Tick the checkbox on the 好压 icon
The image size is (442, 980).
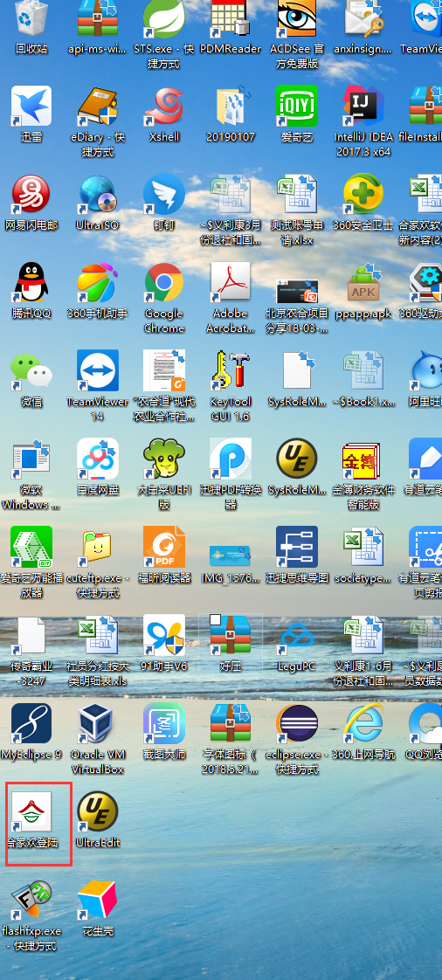point(215,620)
